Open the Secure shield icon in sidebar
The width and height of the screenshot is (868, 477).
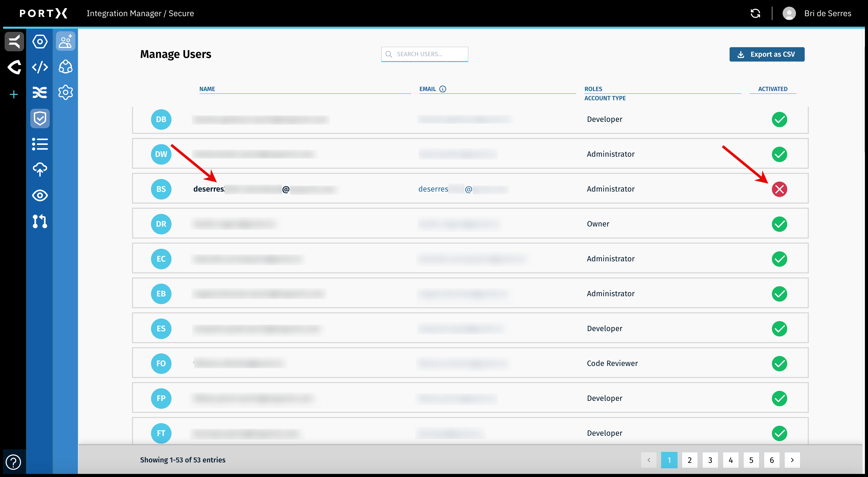40,118
